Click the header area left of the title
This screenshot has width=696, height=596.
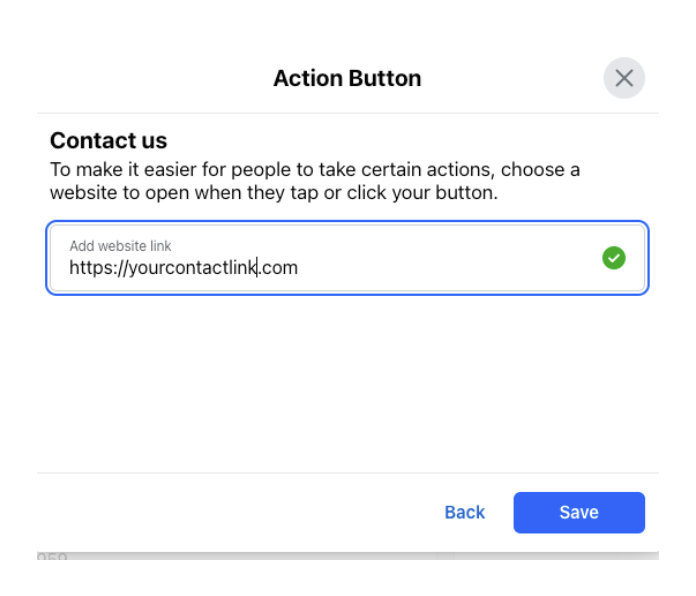tap(154, 79)
